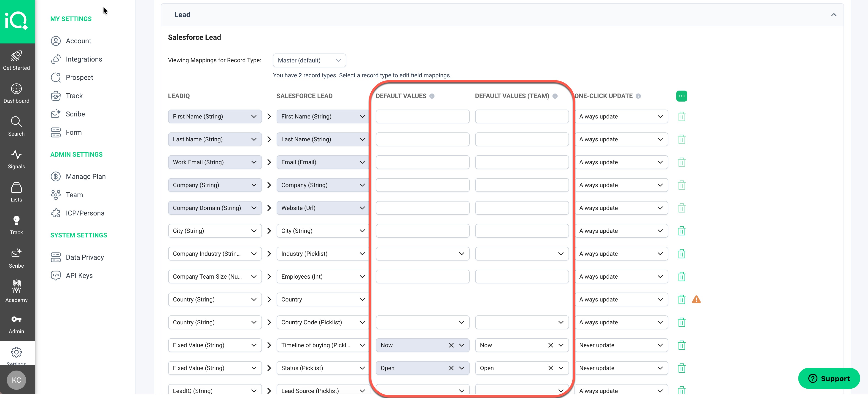The width and height of the screenshot is (868, 398).
Task: Clear the Open team default value
Action: 550,368
